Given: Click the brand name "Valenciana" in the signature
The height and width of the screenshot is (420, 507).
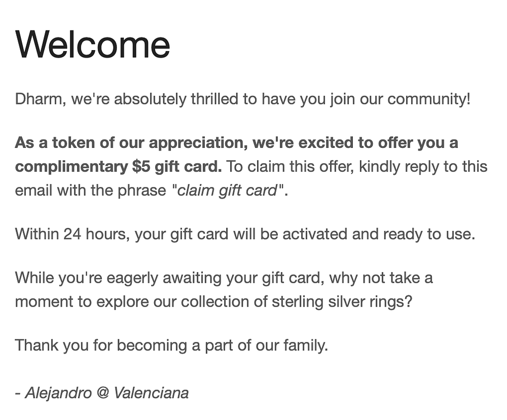Looking at the screenshot, I should coord(151,393).
